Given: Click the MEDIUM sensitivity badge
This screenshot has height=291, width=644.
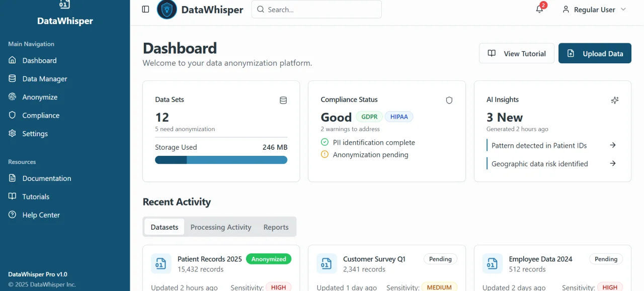Looking at the screenshot, I should pyautogui.click(x=439, y=287).
